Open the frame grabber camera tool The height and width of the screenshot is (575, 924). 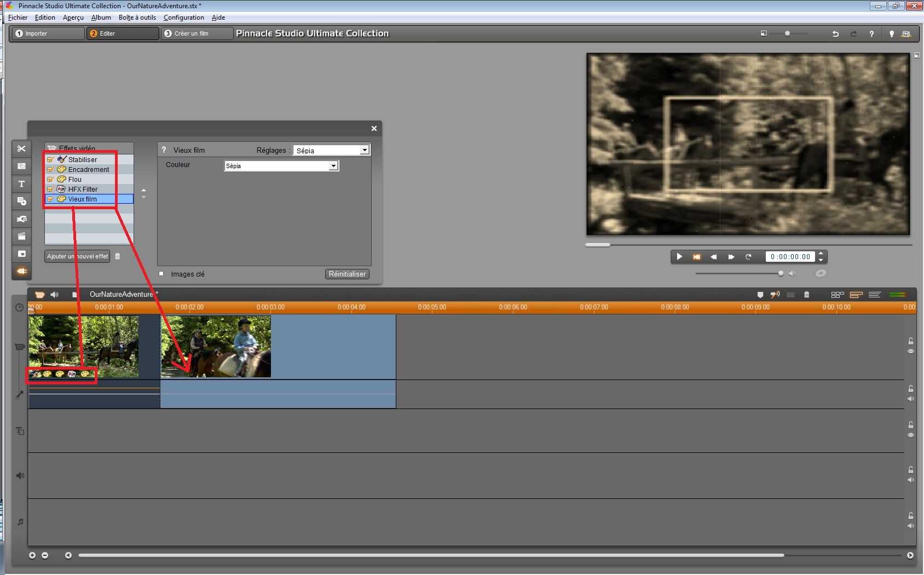(x=21, y=219)
